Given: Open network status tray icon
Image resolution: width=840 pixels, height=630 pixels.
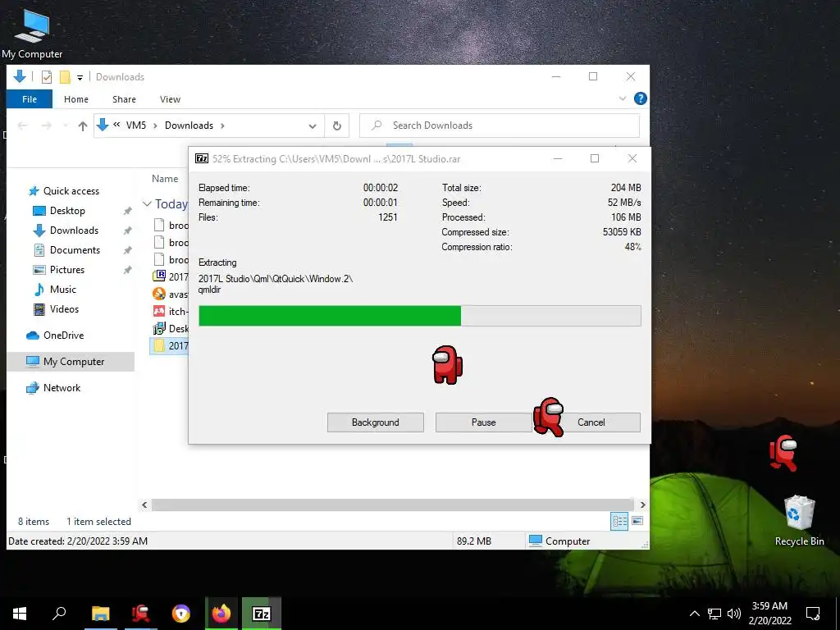Looking at the screenshot, I should [x=714, y=614].
